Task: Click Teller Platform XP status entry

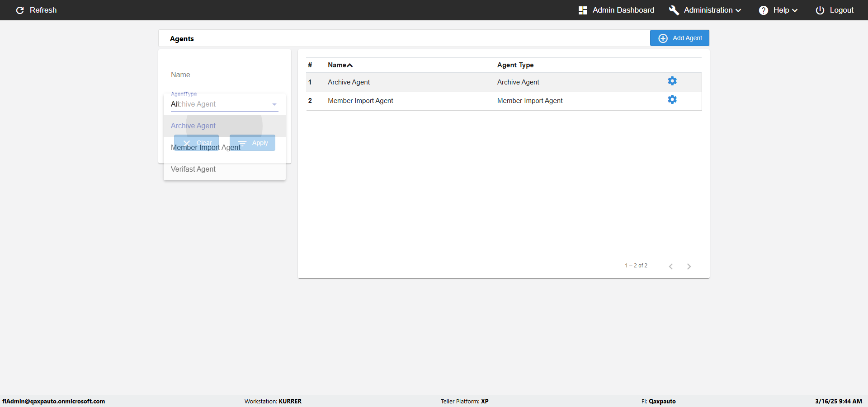Action: pyautogui.click(x=465, y=401)
